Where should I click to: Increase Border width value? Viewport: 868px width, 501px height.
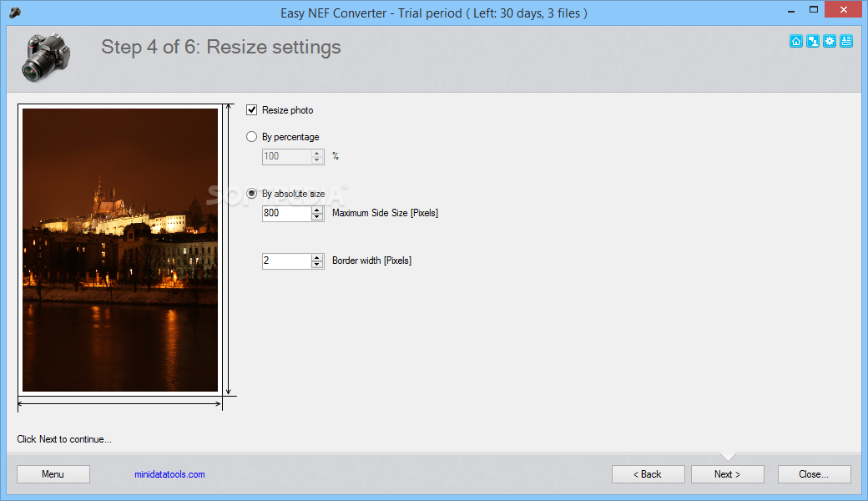point(316,257)
